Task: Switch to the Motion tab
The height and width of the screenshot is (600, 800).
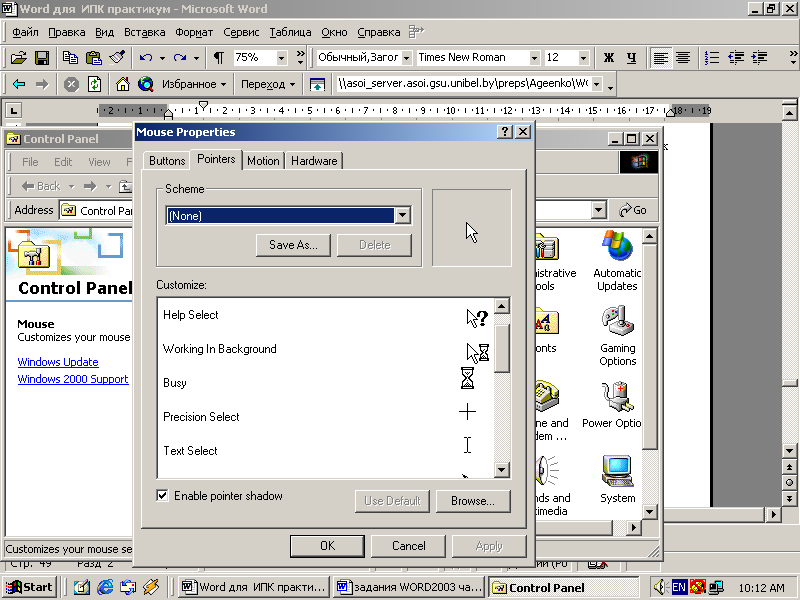Action: (x=263, y=161)
